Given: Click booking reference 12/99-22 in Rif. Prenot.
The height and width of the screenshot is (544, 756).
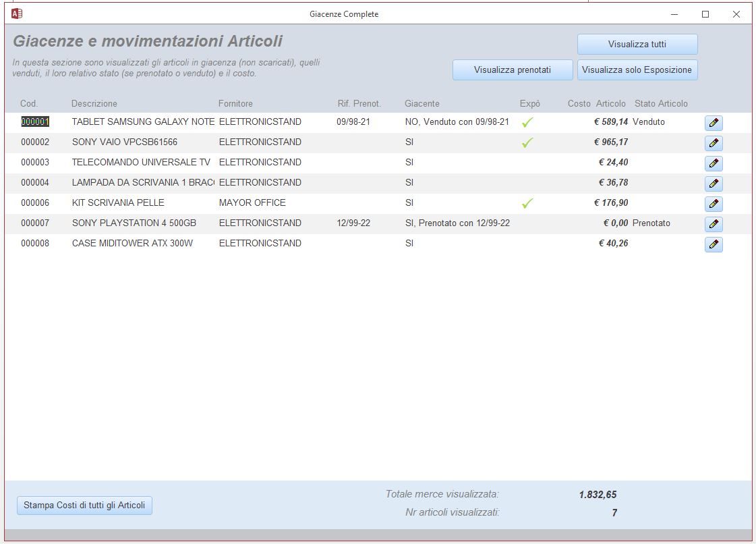Looking at the screenshot, I should [x=353, y=223].
